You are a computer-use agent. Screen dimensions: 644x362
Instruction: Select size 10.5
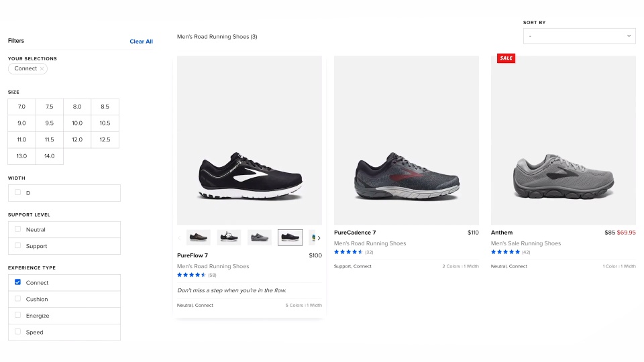(105, 123)
